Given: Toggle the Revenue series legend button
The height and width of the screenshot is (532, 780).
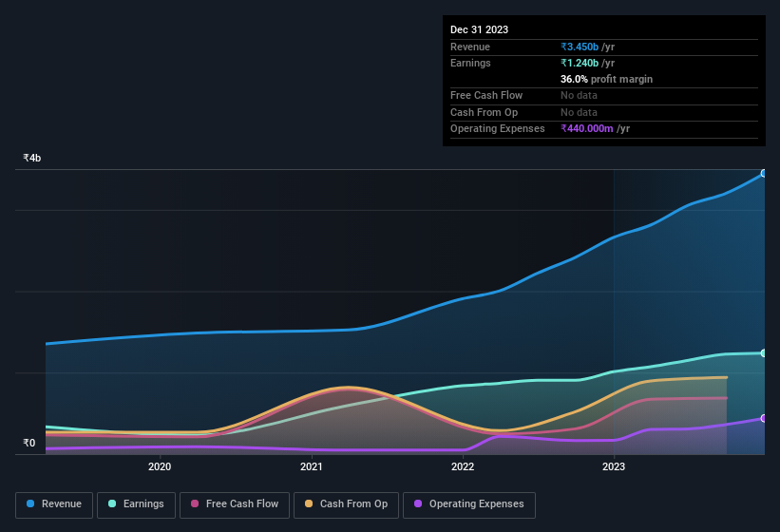Looking at the screenshot, I should [x=54, y=505].
